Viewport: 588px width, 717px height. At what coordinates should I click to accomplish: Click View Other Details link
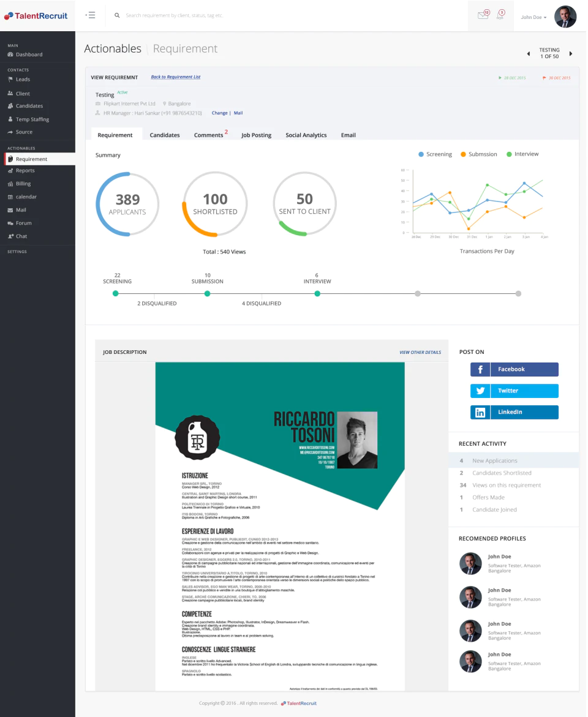click(x=421, y=353)
